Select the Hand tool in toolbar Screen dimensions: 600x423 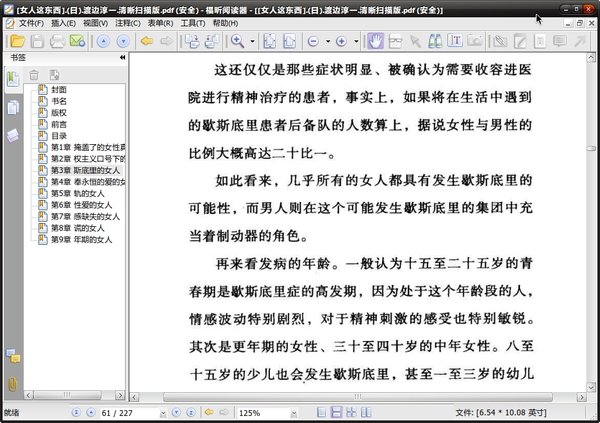point(376,41)
